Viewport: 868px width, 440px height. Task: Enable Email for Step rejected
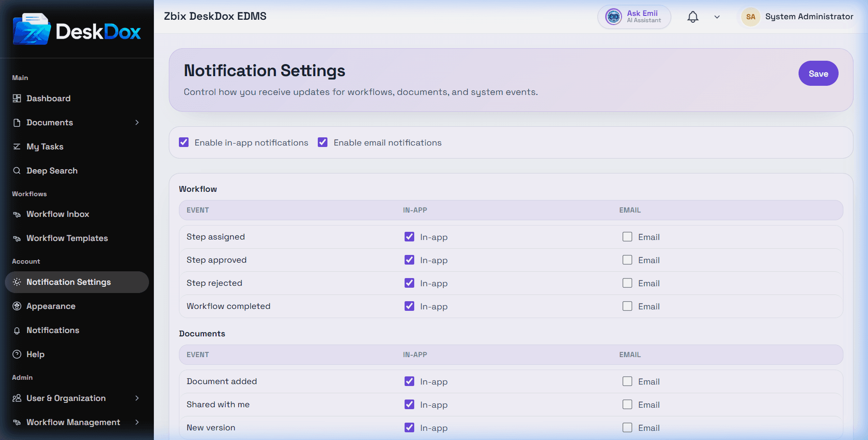point(627,283)
